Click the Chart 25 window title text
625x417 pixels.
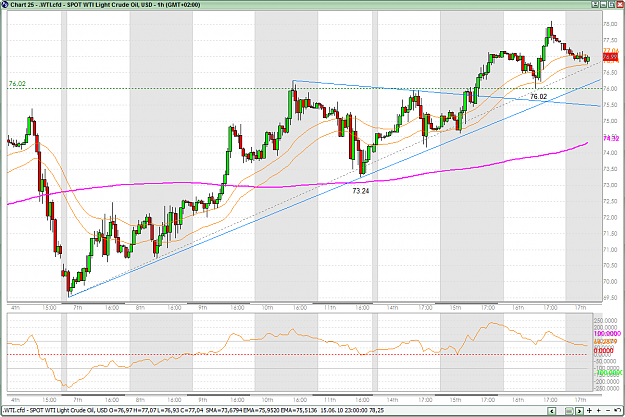coord(105,5)
